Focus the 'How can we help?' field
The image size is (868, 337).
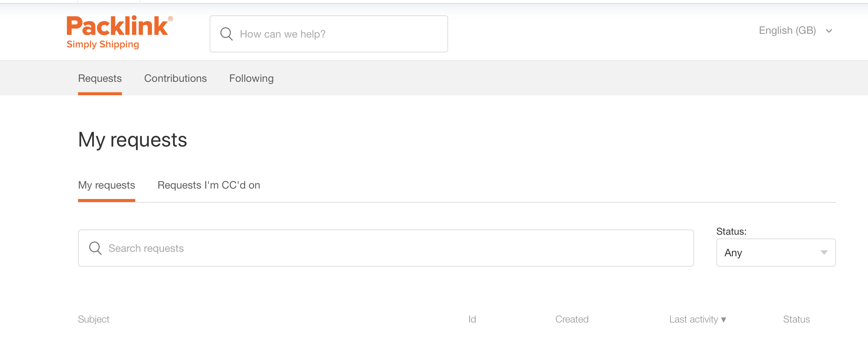point(328,34)
